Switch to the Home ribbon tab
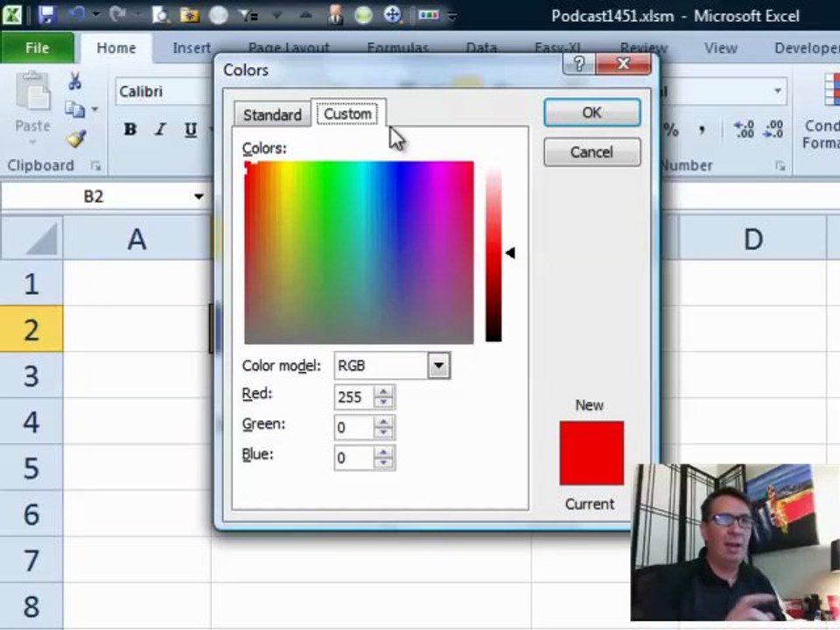Image resolution: width=840 pixels, height=630 pixels. [x=116, y=48]
